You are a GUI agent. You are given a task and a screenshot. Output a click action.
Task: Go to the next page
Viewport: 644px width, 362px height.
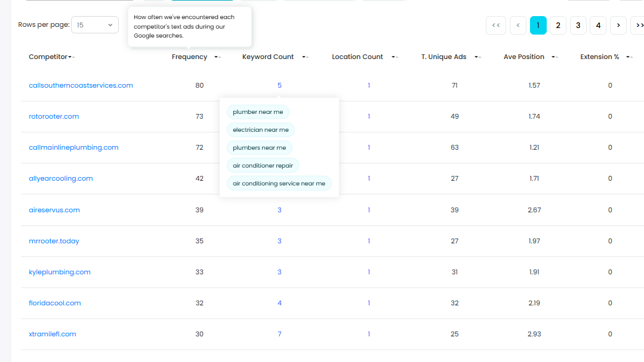tap(618, 26)
